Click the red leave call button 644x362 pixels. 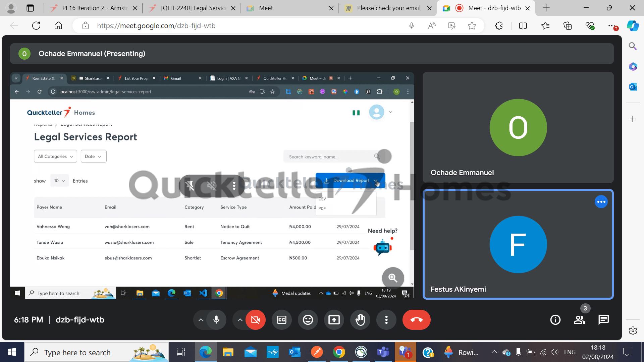(416, 320)
